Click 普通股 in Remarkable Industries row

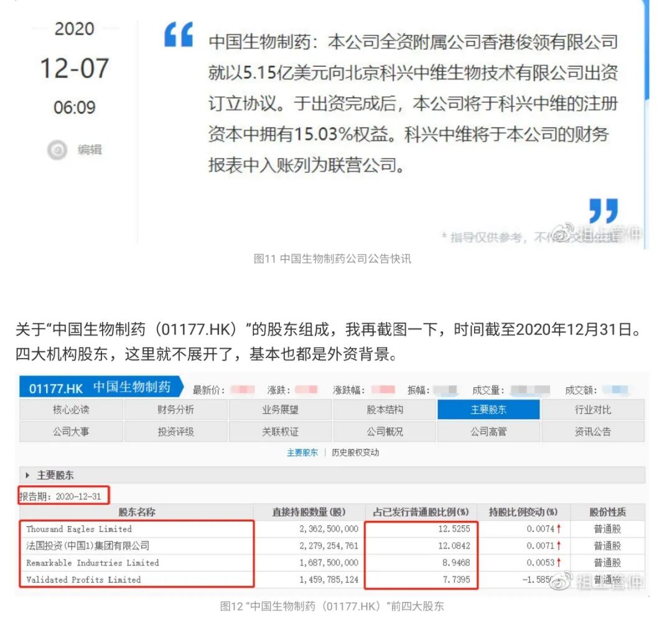pyautogui.click(x=608, y=563)
